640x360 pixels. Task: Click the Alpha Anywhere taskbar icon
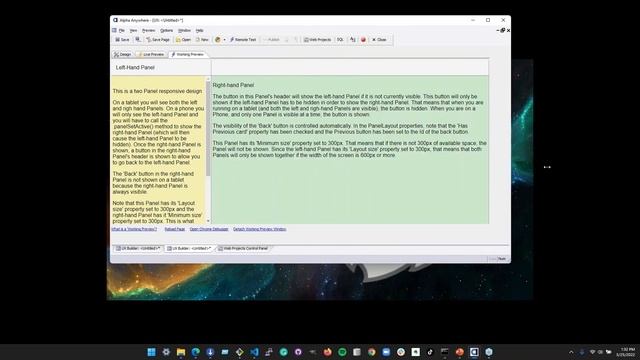[x=474, y=352]
